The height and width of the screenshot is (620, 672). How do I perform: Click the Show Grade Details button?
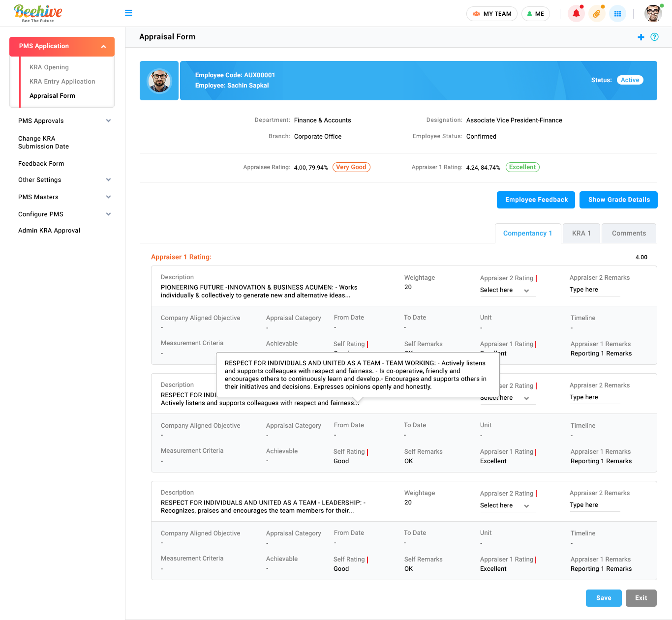pyautogui.click(x=618, y=200)
